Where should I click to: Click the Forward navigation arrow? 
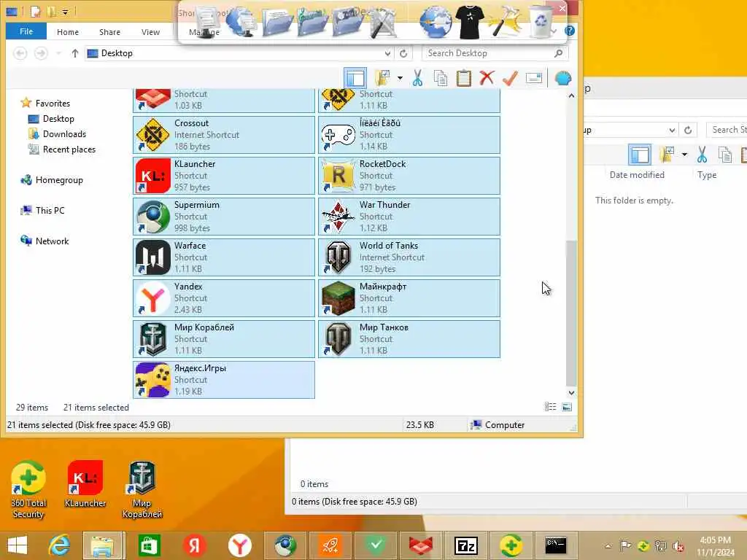(x=41, y=52)
